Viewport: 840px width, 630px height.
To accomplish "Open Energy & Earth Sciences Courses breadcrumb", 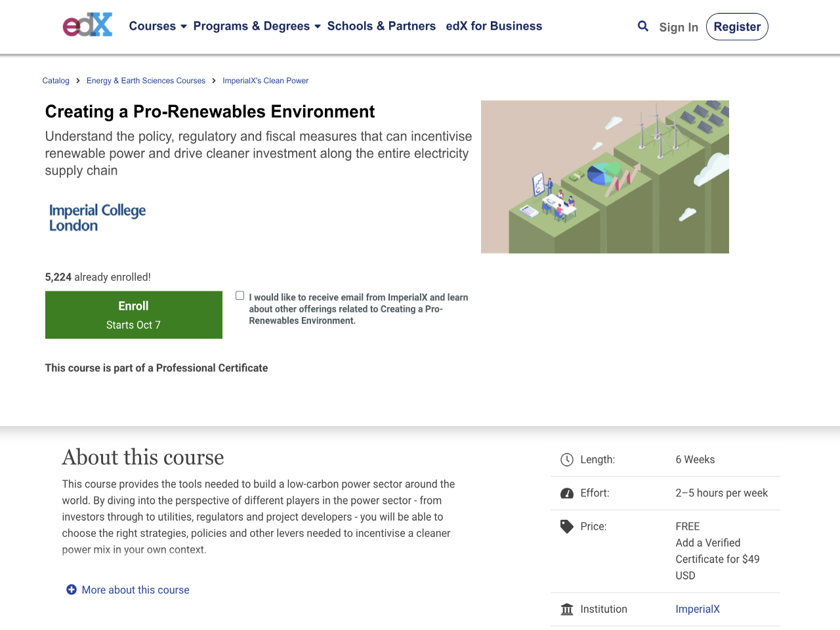I will (146, 81).
